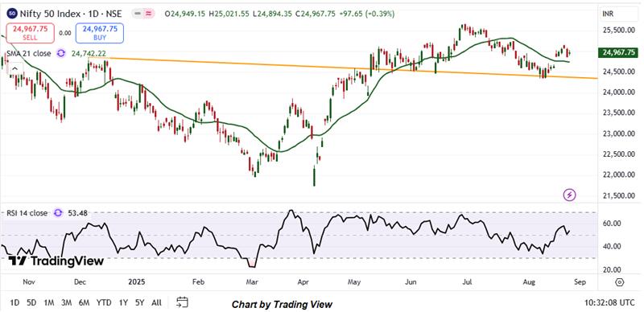Click the SMA 21 close indicator label
644x312 pixels.
[29, 53]
